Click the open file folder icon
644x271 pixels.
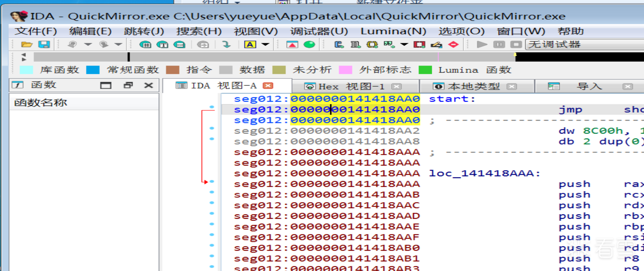point(27,45)
